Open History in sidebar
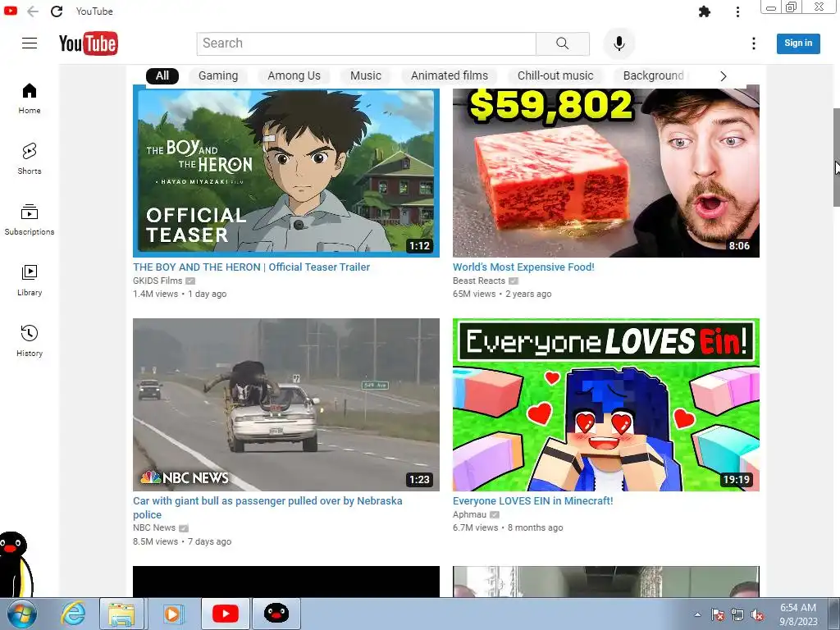 tap(30, 340)
